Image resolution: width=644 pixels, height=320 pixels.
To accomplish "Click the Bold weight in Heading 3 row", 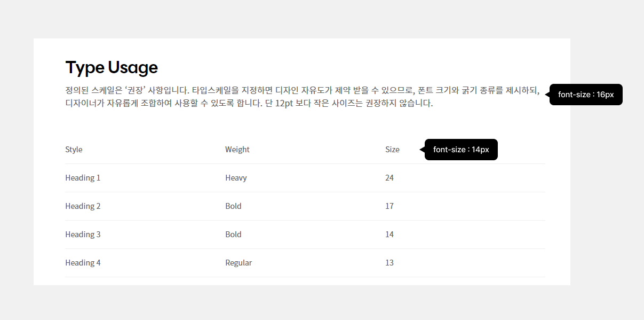I will pyautogui.click(x=233, y=235).
